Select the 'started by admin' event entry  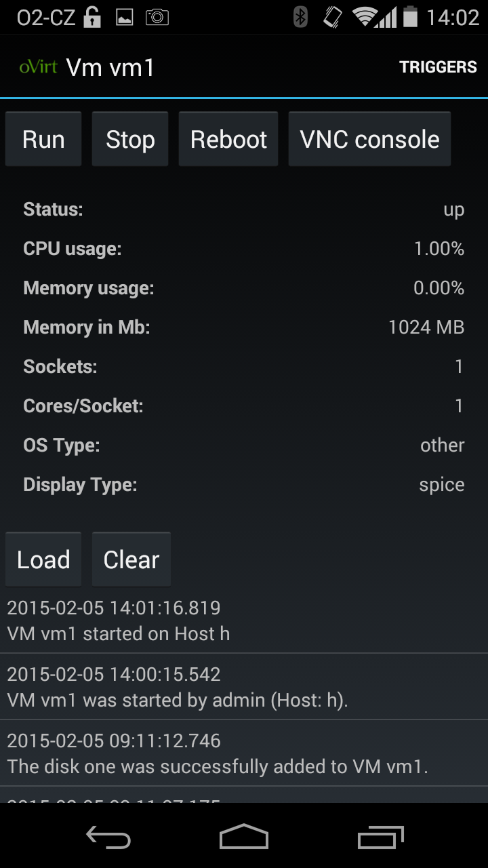(244, 687)
